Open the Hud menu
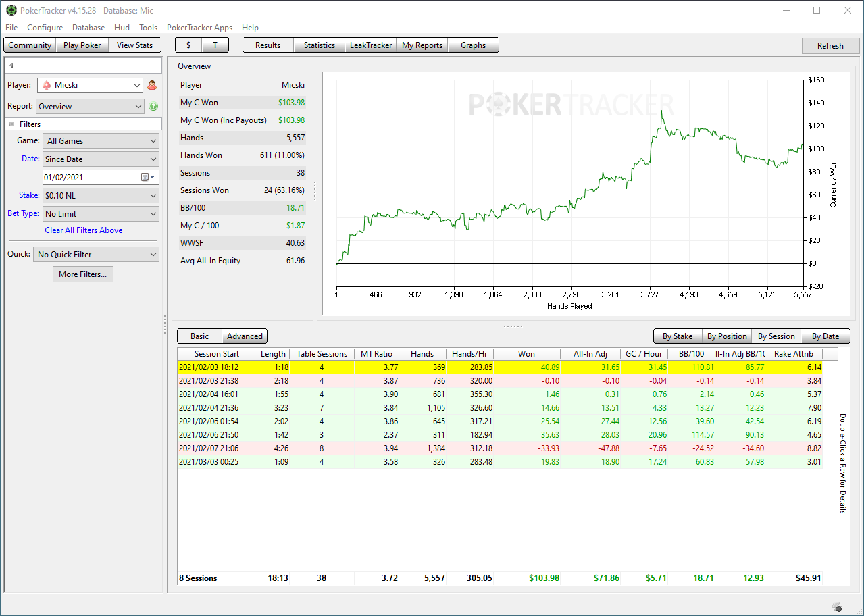This screenshot has height=616, width=864. pos(122,28)
